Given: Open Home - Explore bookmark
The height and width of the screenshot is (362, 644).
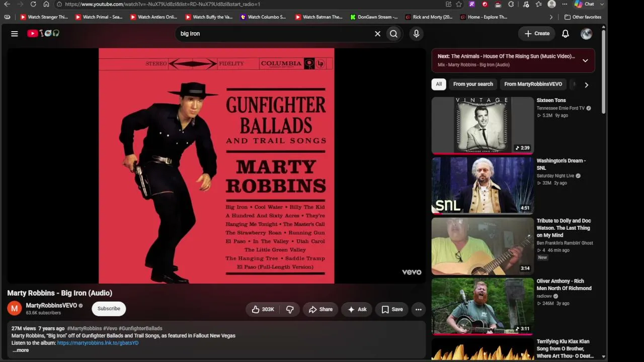Looking at the screenshot, I should [484, 17].
